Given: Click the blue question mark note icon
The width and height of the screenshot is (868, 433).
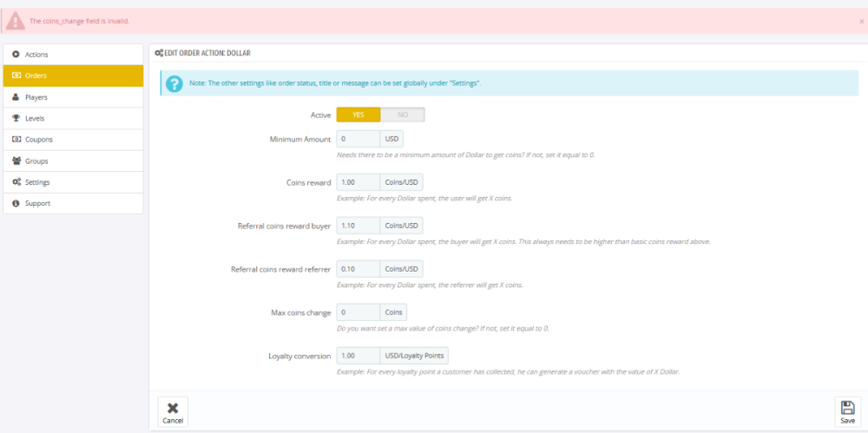Looking at the screenshot, I should pos(174,83).
